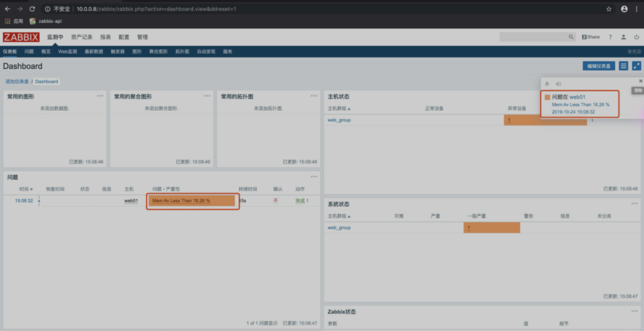Image resolution: width=644 pixels, height=331 pixels.
Task: Click the notification bell icon in popup
Action: [547, 84]
